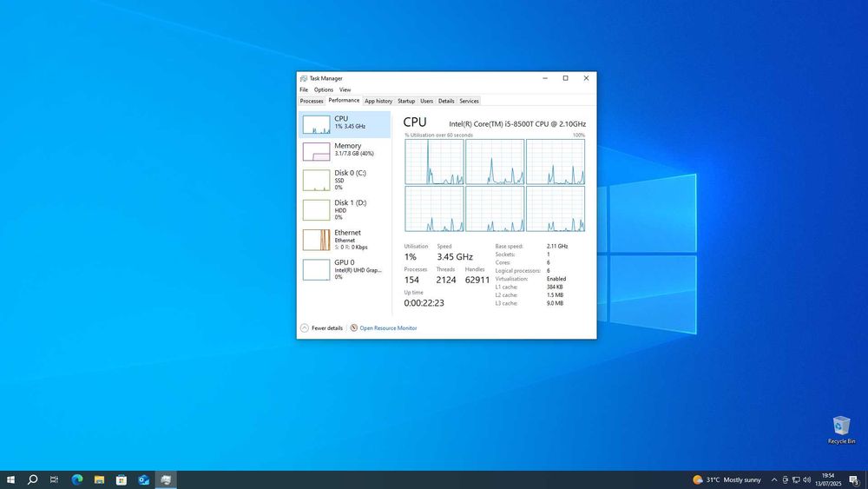Image resolution: width=868 pixels, height=489 pixels.
Task: Open the View menu
Action: (345, 89)
